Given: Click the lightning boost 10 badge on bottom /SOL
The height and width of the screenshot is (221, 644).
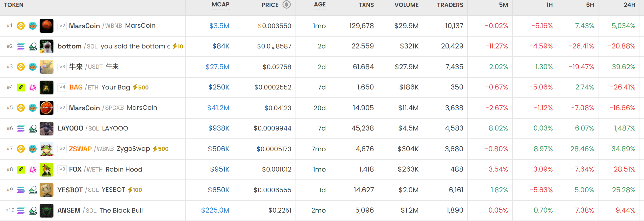Looking at the screenshot, I should pyautogui.click(x=178, y=46).
